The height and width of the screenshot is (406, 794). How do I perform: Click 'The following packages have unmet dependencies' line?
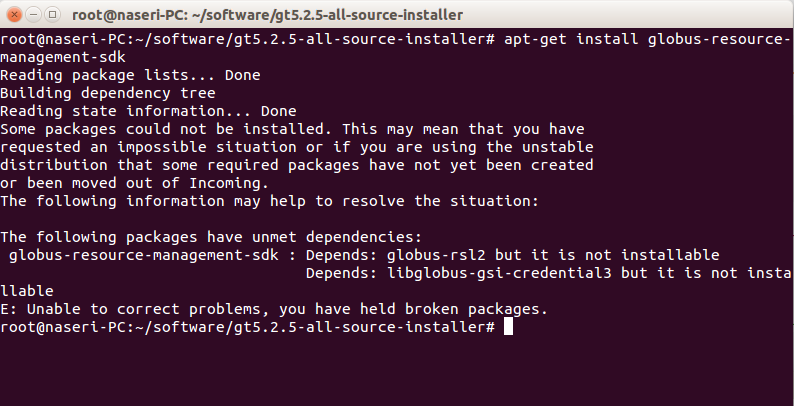click(x=211, y=237)
